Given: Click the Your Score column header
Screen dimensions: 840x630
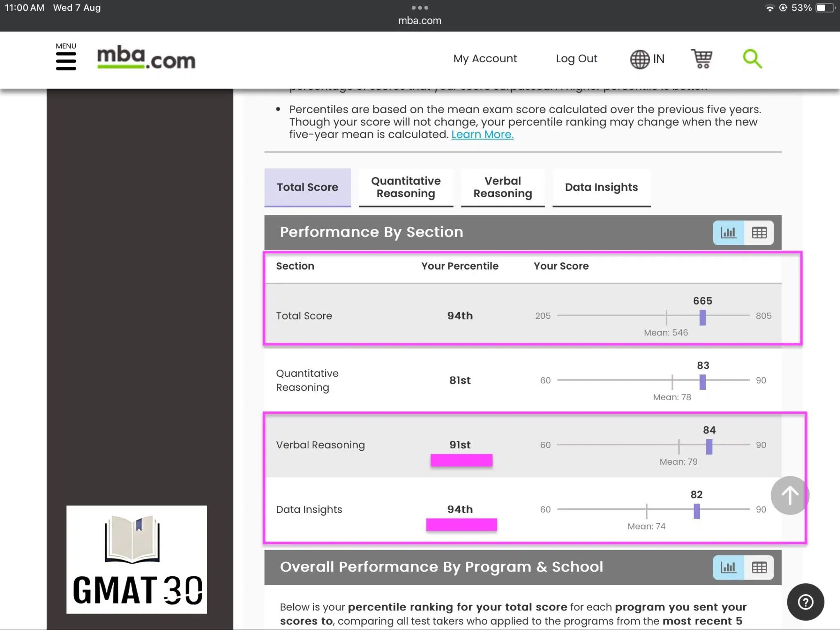Looking at the screenshot, I should [561, 266].
